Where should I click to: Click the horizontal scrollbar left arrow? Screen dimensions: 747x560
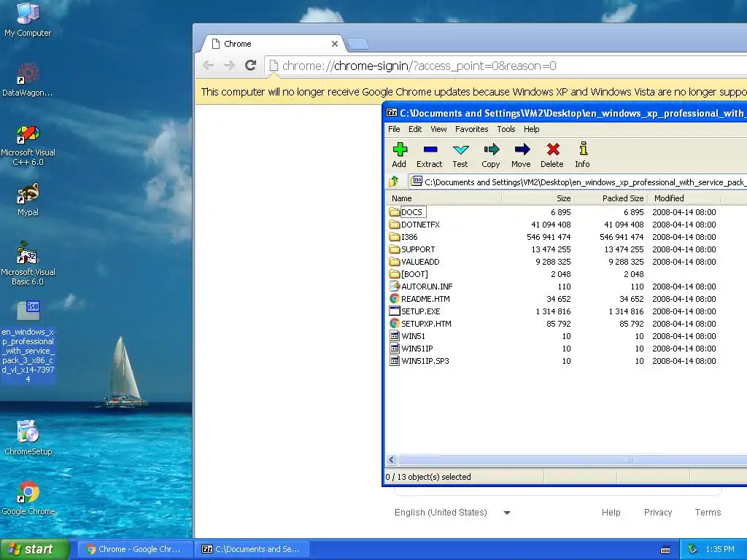392,459
